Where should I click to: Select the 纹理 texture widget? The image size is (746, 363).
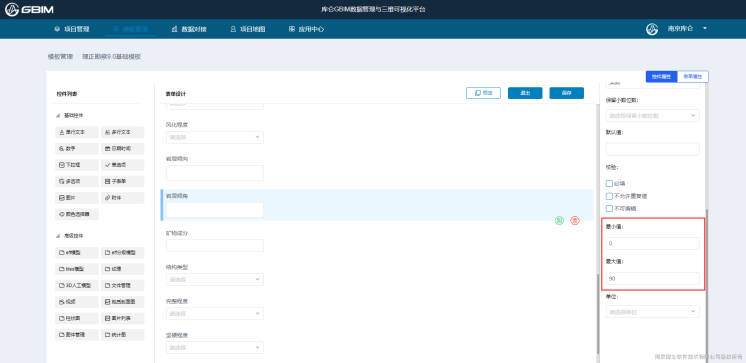pos(123,269)
